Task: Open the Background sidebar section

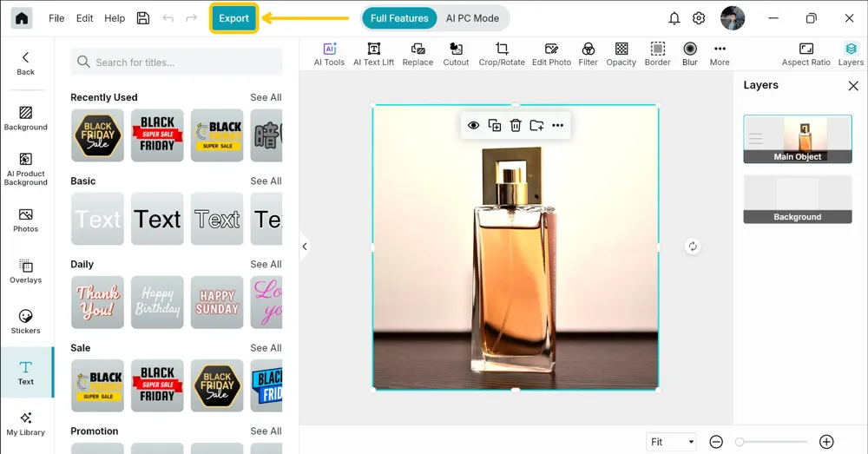Action: coord(25,118)
